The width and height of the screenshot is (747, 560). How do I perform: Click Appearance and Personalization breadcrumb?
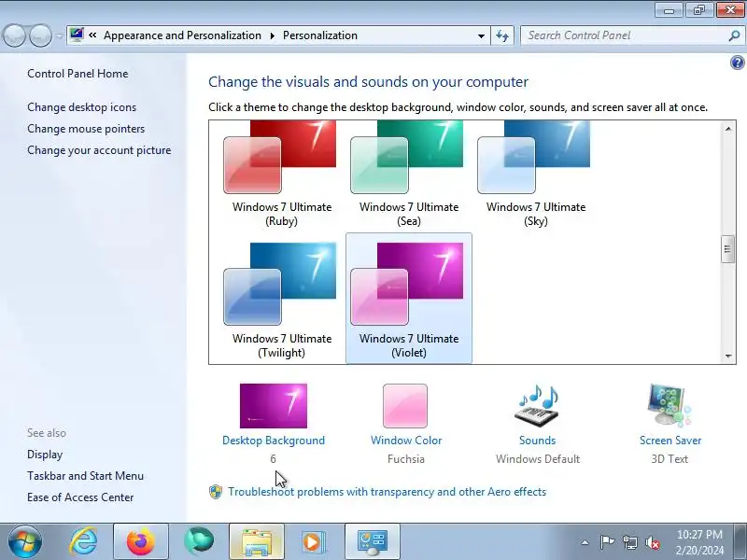(182, 35)
